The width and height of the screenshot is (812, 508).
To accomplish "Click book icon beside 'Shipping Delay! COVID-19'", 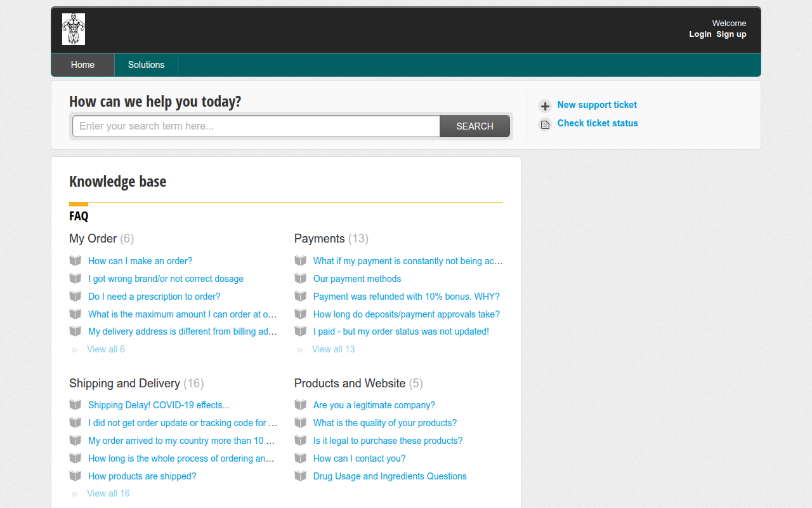I will coord(75,404).
